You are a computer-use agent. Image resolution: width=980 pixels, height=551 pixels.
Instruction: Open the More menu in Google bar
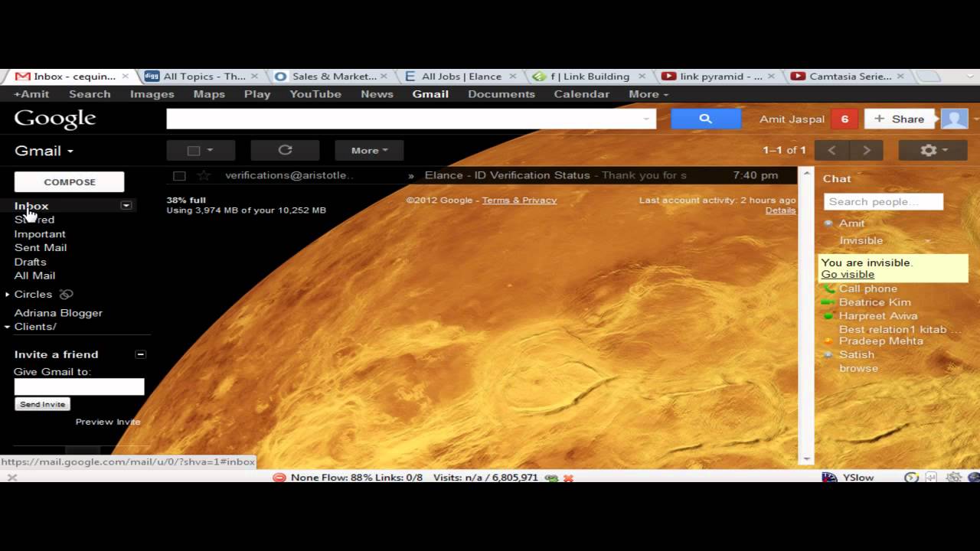(x=648, y=93)
